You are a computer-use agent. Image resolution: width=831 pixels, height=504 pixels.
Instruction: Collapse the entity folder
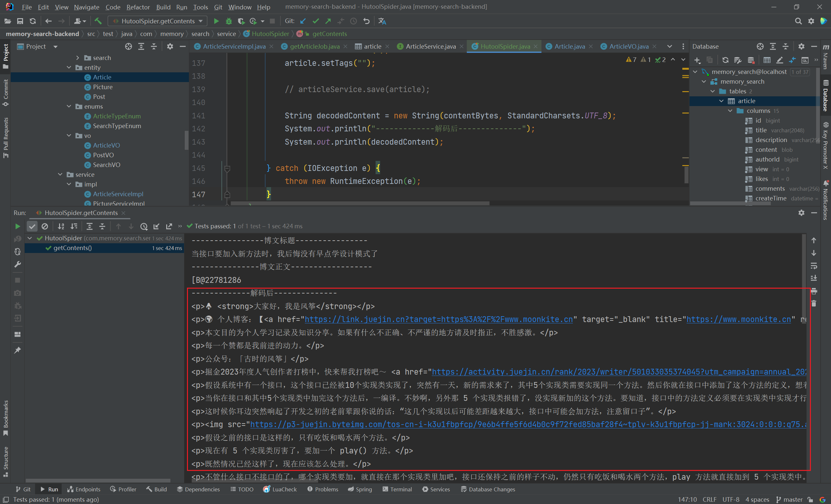pyautogui.click(x=69, y=68)
